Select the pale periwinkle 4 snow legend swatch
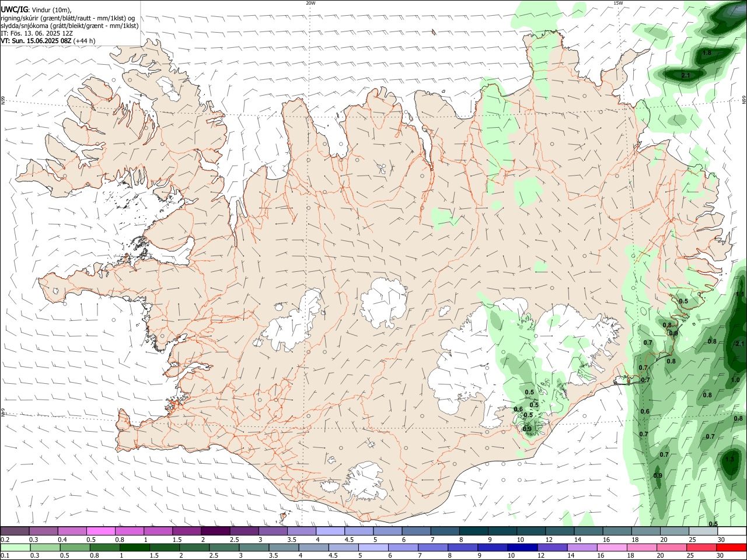 coord(330,531)
